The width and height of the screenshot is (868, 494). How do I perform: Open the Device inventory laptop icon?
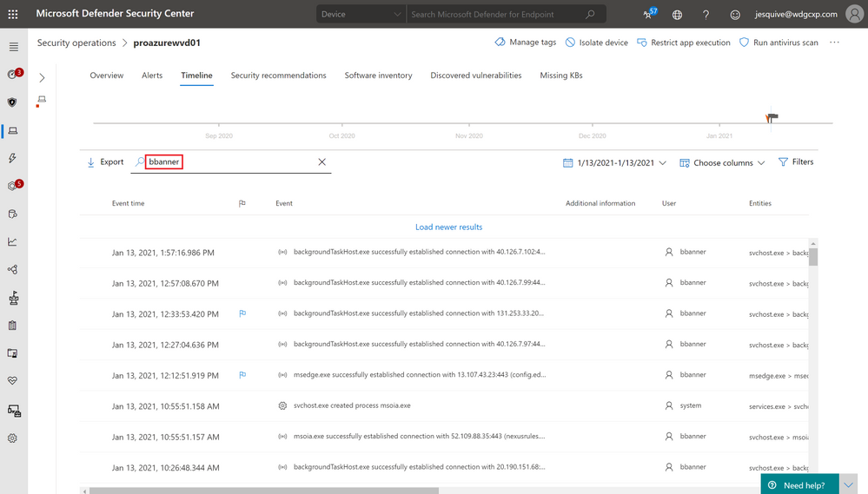coord(13,130)
